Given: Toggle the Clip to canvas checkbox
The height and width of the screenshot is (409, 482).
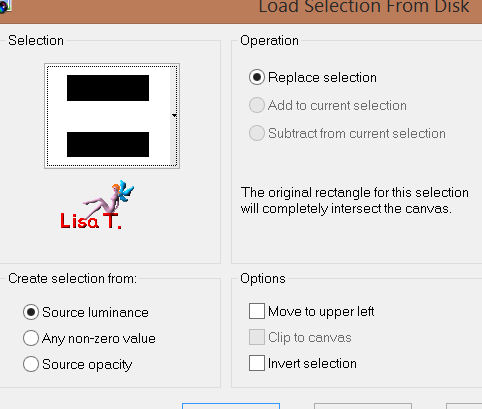Looking at the screenshot, I should click(257, 337).
